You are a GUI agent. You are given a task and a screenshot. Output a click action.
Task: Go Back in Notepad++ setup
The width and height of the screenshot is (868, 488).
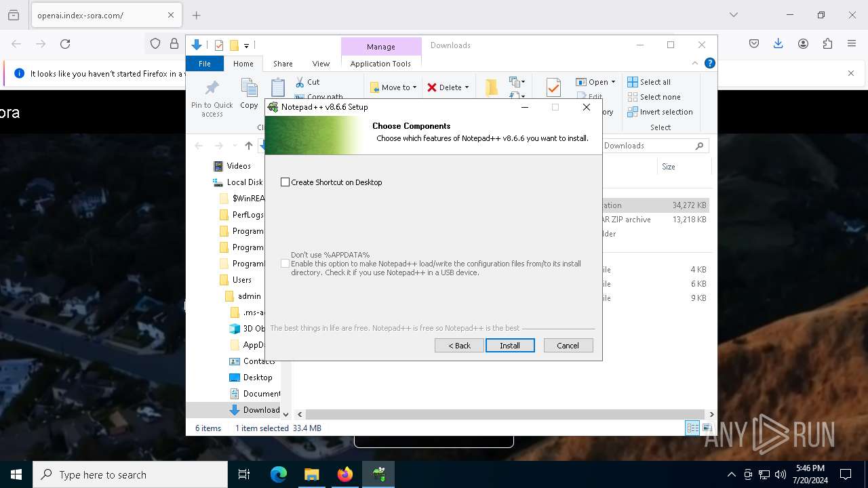point(459,346)
